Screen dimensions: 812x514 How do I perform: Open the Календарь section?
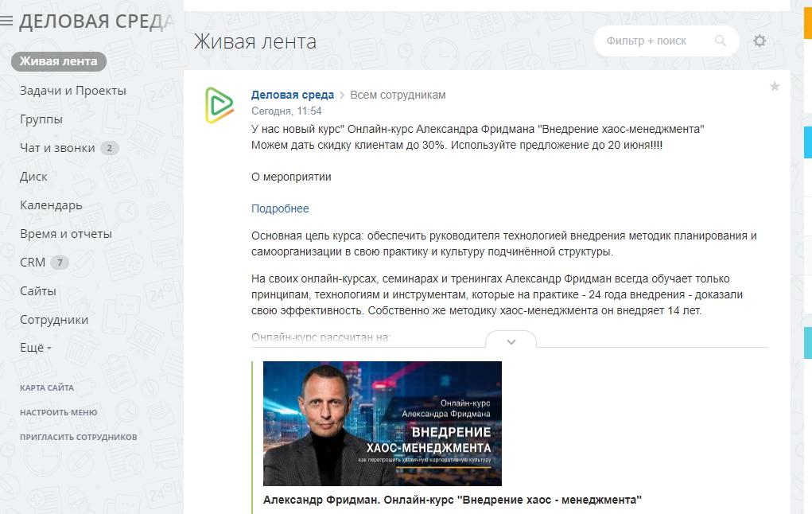coord(51,205)
